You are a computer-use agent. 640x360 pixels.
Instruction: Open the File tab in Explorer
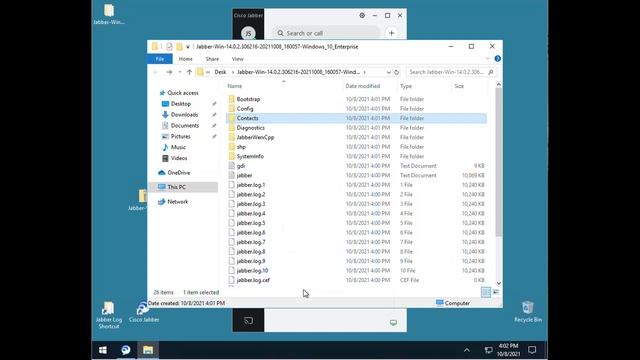coord(160,59)
